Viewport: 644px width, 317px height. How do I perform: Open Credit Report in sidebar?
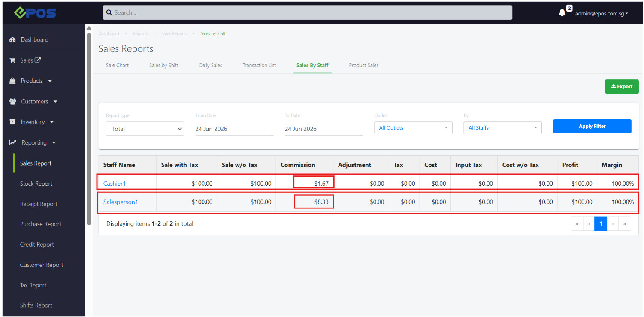click(x=37, y=245)
